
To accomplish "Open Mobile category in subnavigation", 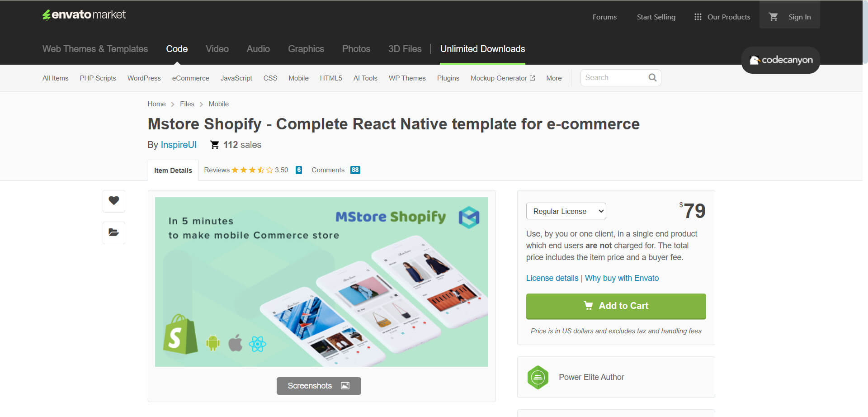I will tap(298, 78).
